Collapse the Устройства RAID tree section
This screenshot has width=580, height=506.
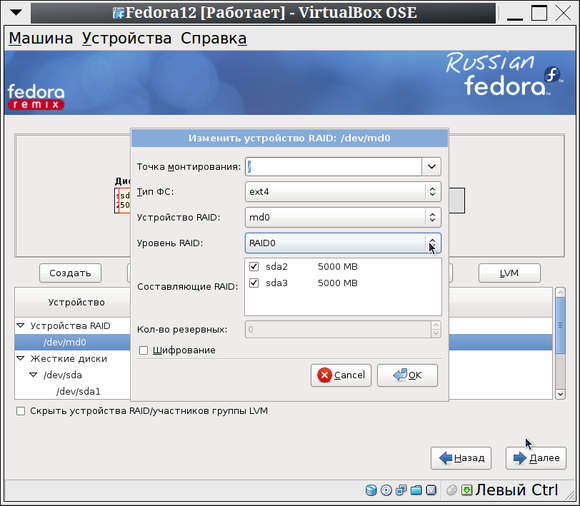click(21, 325)
